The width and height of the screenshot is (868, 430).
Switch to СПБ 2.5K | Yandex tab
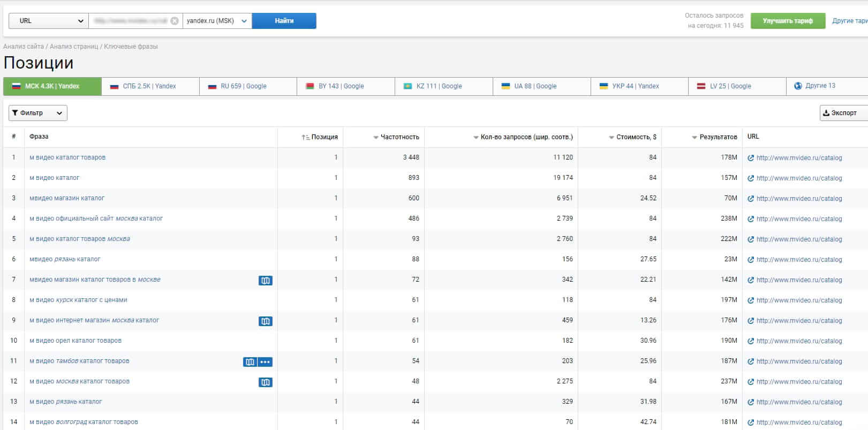click(150, 86)
